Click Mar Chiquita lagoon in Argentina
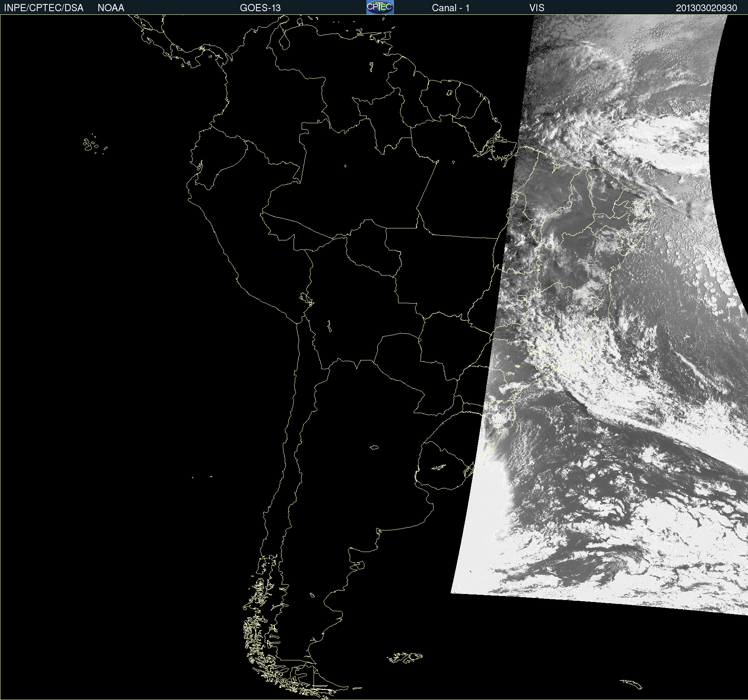 pyautogui.click(x=374, y=447)
